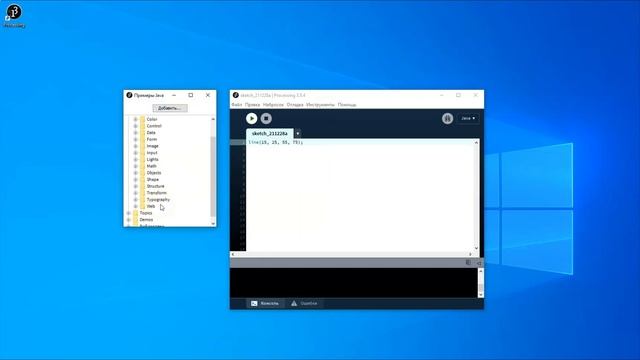Click the editor scroll down arrow
The width and height of the screenshot is (640, 360).
[476, 248]
